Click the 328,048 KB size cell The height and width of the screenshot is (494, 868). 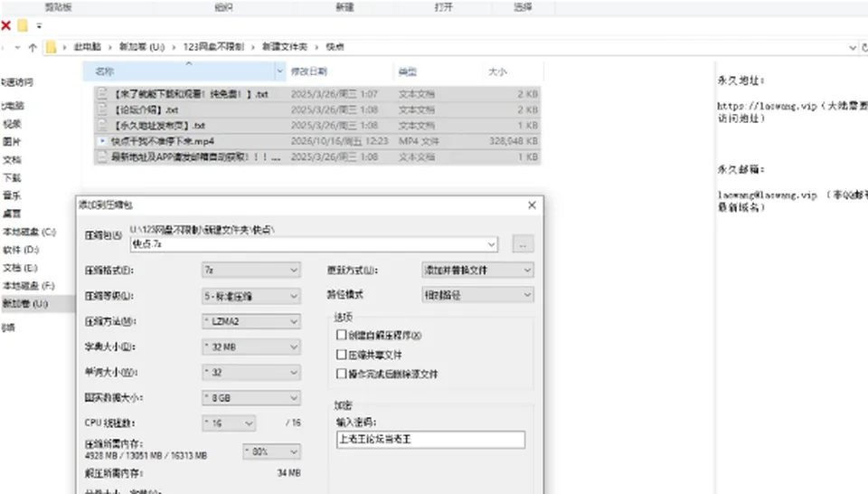(x=514, y=141)
